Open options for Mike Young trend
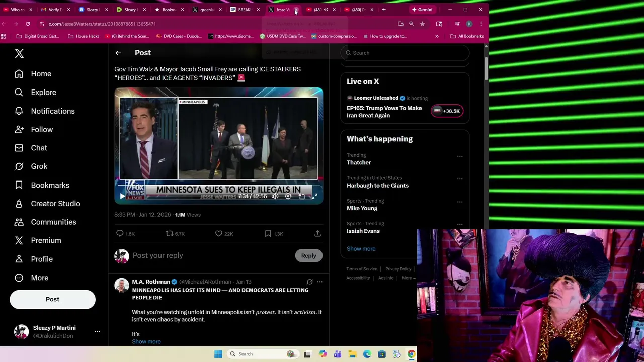The height and width of the screenshot is (362, 644). (460, 202)
